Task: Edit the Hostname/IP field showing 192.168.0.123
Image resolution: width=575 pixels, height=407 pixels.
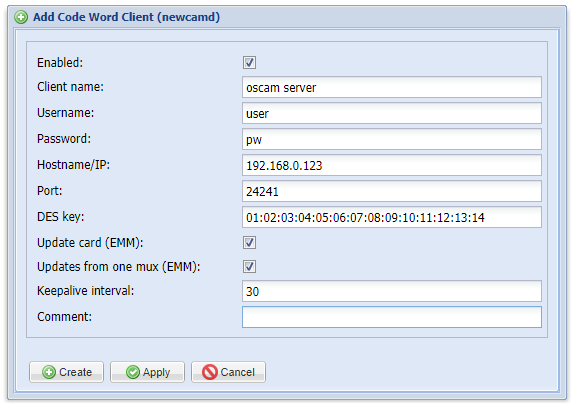Action: click(x=392, y=165)
